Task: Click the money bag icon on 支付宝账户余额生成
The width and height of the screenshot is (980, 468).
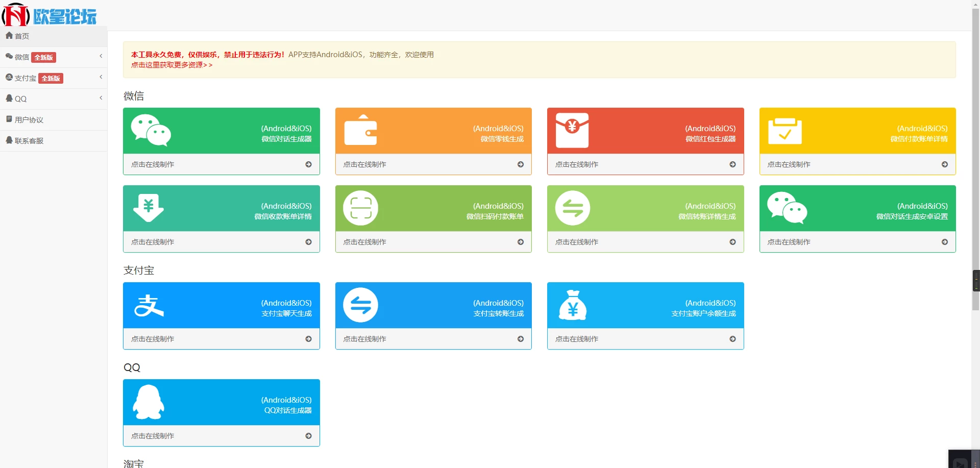Action: point(573,305)
